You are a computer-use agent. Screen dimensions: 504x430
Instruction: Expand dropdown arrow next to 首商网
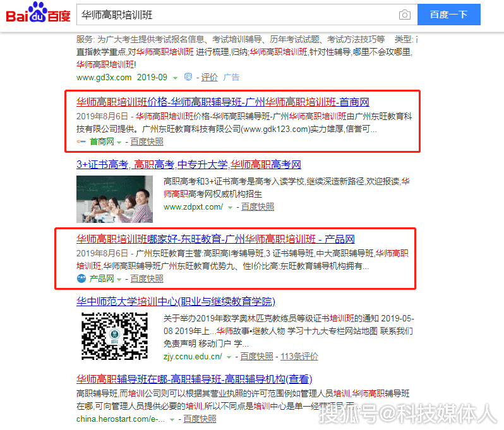119,142
